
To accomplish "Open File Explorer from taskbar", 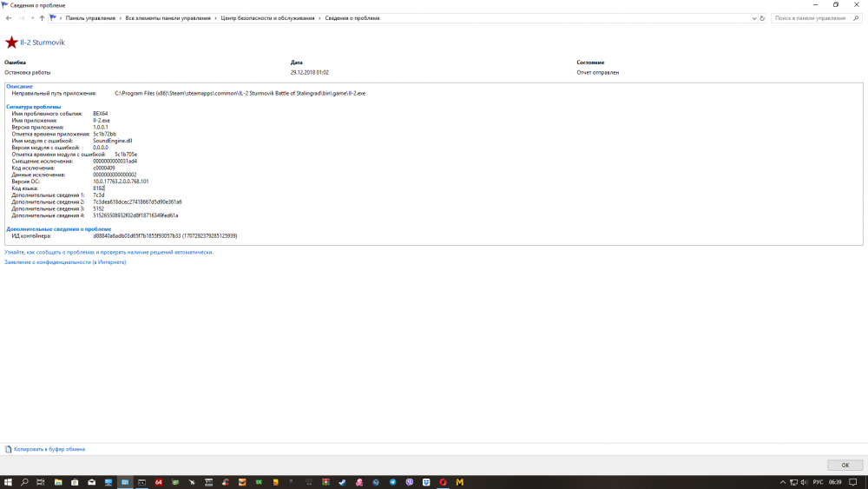I will (57, 482).
